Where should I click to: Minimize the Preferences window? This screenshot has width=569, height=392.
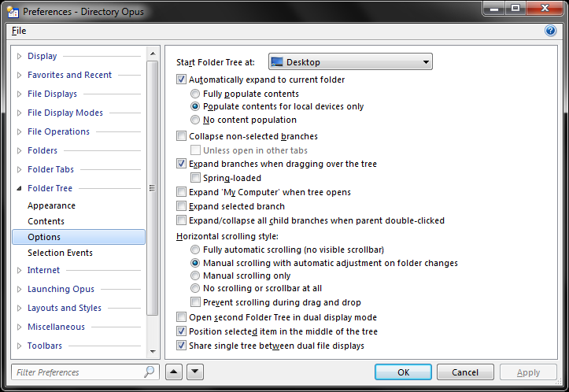coord(494,8)
